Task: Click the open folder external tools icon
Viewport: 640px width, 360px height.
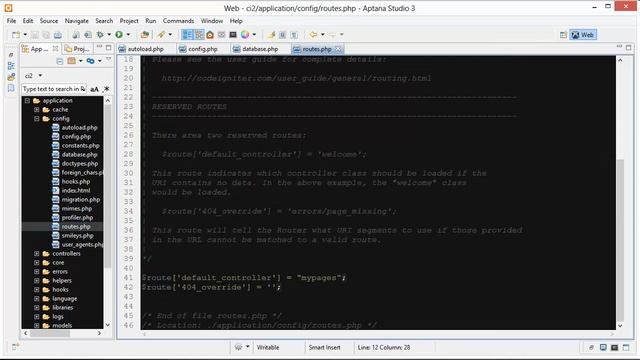Action: pos(144,35)
